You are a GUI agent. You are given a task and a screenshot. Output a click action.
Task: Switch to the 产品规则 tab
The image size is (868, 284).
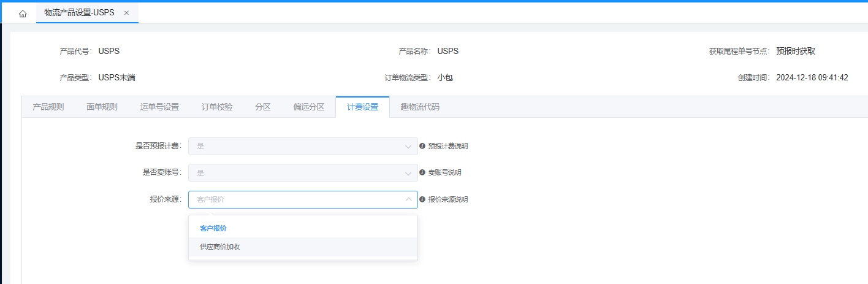pyautogui.click(x=48, y=107)
